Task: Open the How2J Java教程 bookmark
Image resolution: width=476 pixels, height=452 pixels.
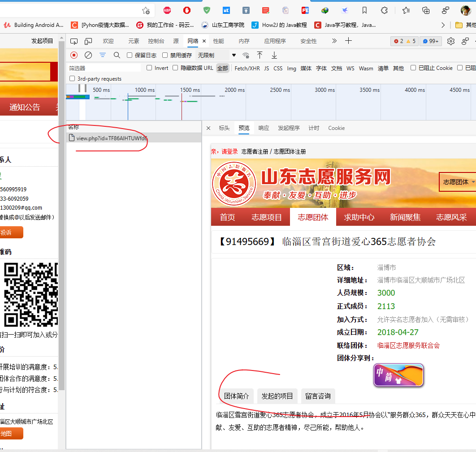Action: tap(279, 25)
